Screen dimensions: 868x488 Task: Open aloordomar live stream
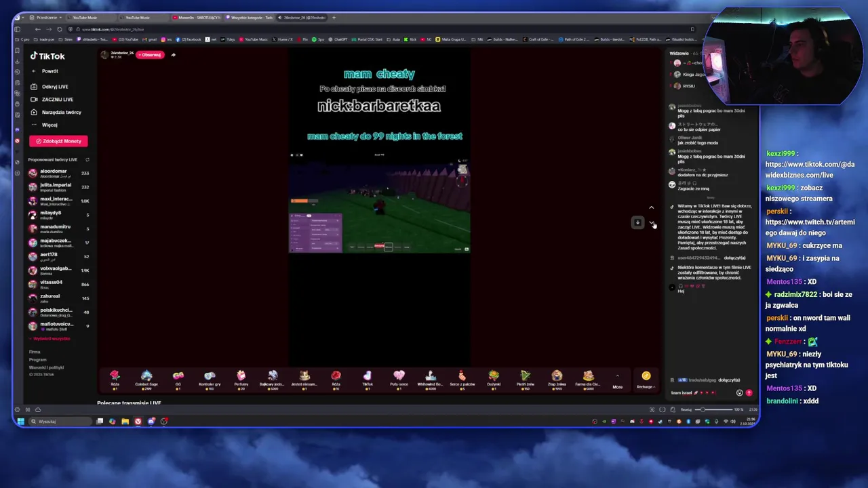coord(58,173)
